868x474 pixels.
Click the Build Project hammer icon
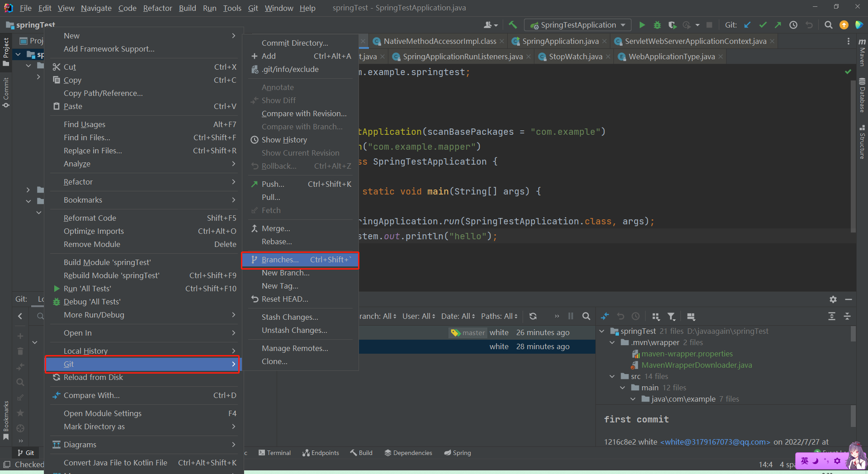tap(513, 25)
